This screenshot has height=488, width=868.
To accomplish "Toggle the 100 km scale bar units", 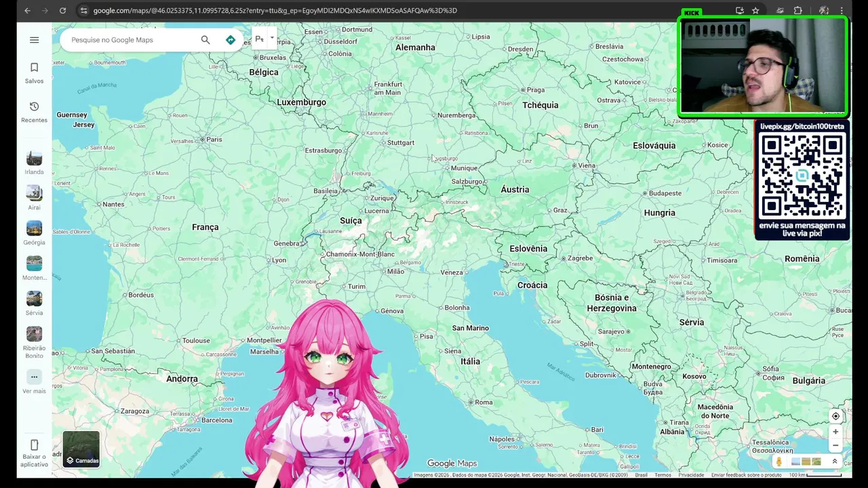I will pos(816,475).
